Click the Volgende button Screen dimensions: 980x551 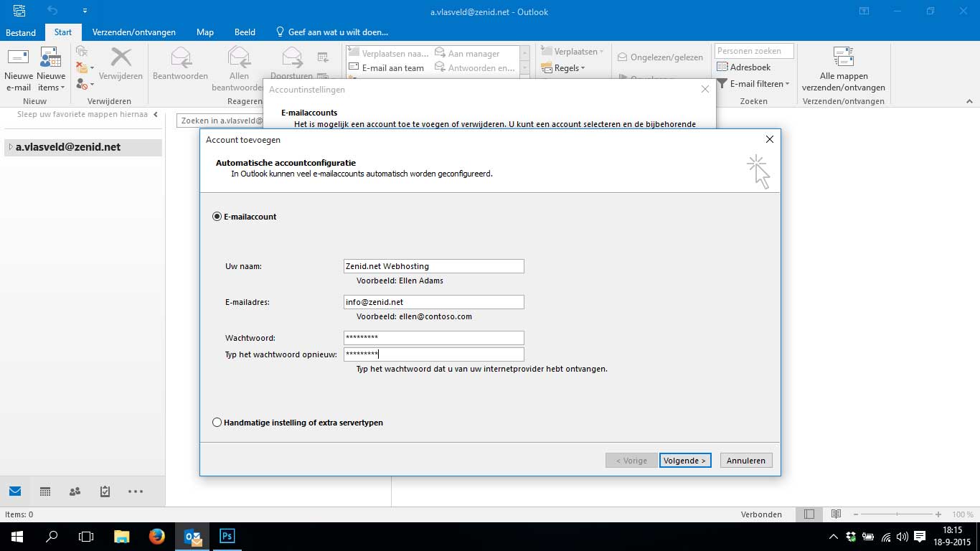tap(685, 461)
